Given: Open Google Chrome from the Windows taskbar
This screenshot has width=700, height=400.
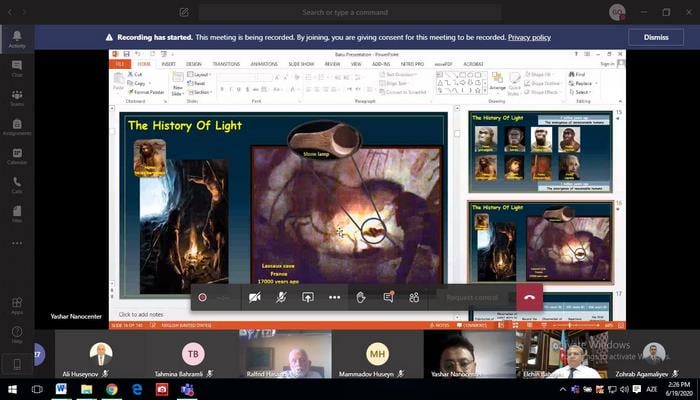Looking at the screenshot, I should pyautogui.click(x=111, y=389).
